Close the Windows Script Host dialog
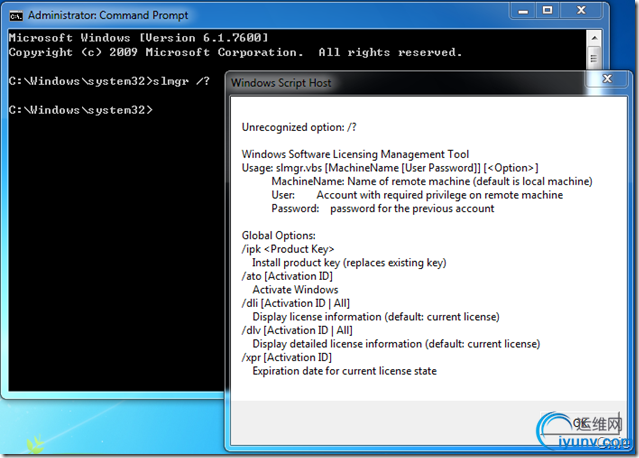This screenshot has width=639, height=458. pyautogui.click(x=607, y=79)
